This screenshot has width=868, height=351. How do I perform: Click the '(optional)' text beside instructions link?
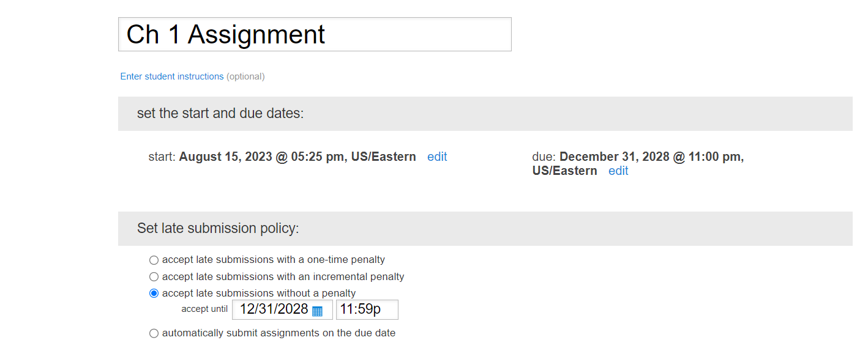point(245,76)
